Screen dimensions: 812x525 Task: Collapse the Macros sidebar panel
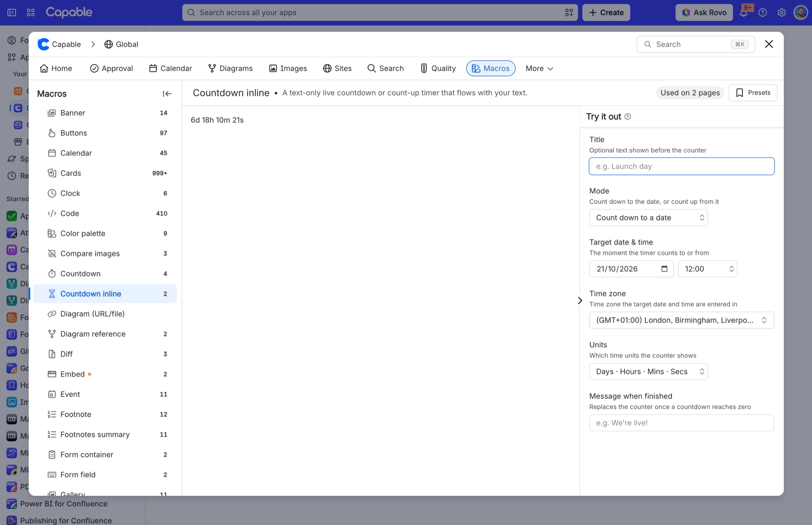point(167,94)
